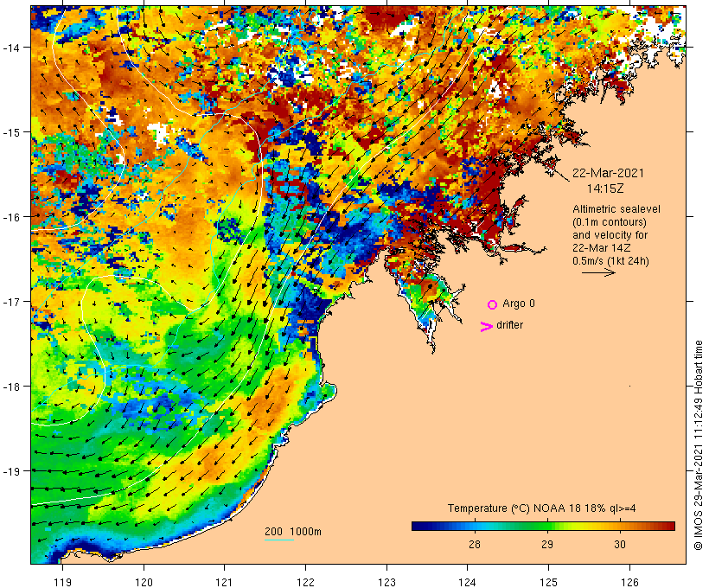Click the colorbar value '29'
This screenshot has width=709, height=588.
pyautogui.click(x=547, y=545)
